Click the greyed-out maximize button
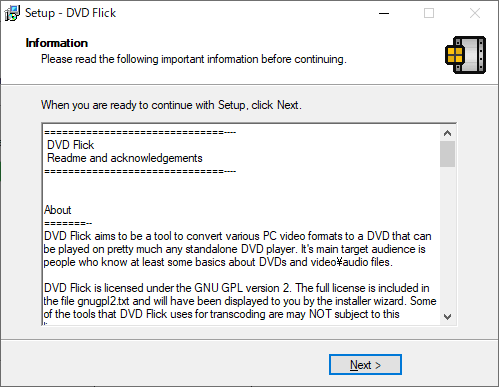 coord(429,13)
